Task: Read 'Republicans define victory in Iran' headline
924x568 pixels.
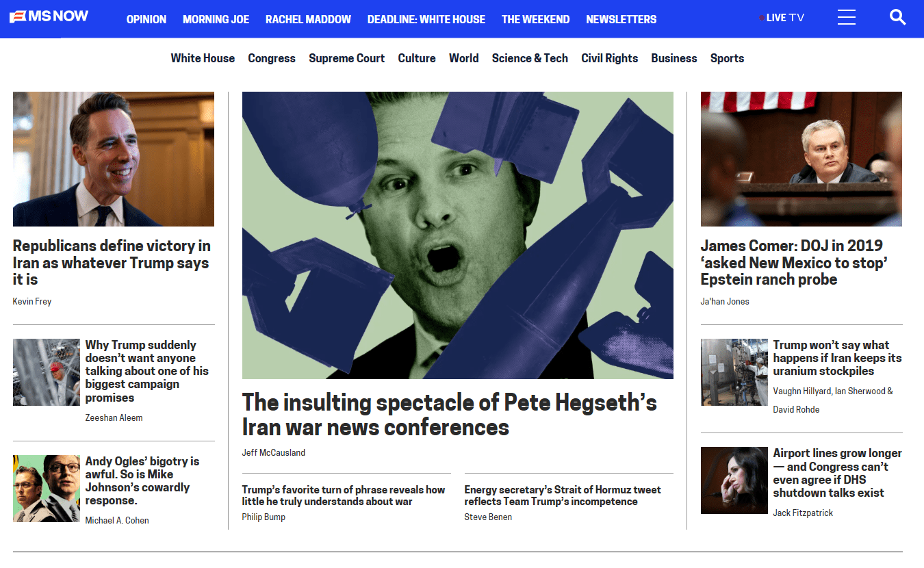Action: [112, 263]
